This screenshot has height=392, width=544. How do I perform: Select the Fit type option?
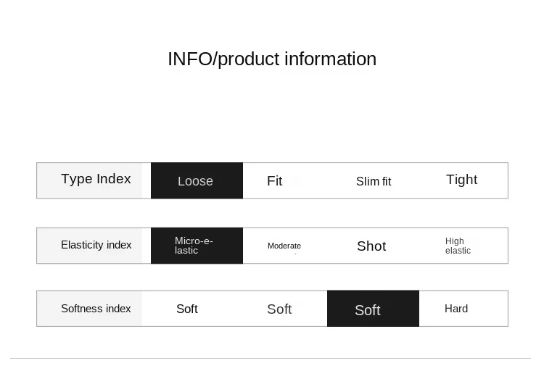point(274,181)
